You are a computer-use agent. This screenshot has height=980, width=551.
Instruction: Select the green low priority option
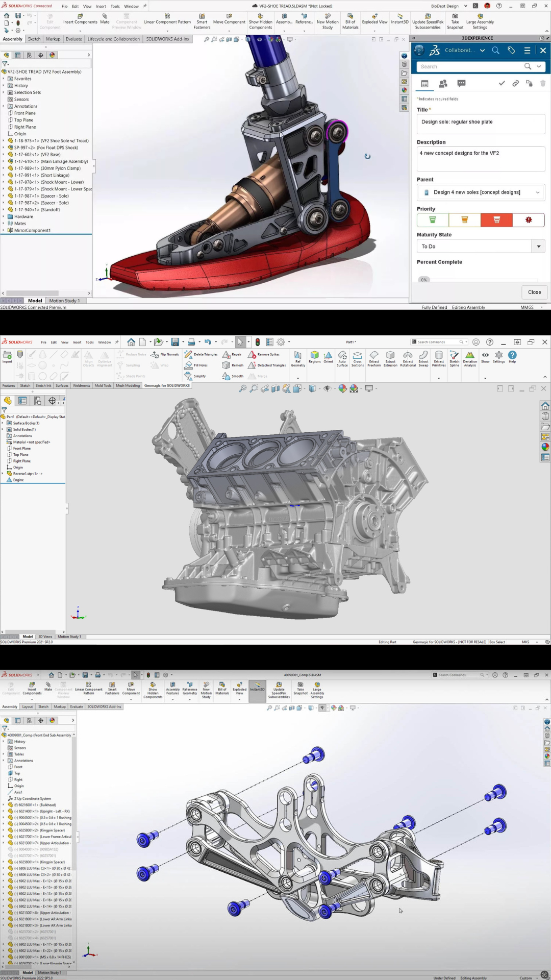click(x=432, y=220)
